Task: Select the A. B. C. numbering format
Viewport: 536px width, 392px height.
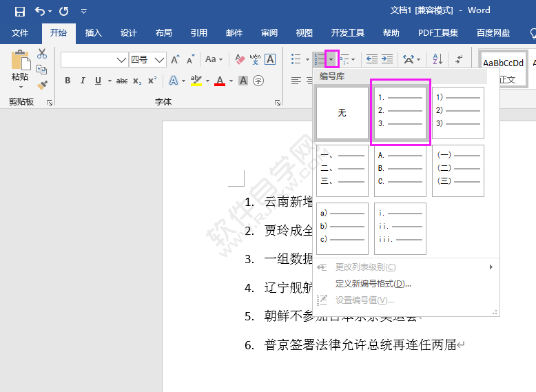Action: tap(400, 171)
